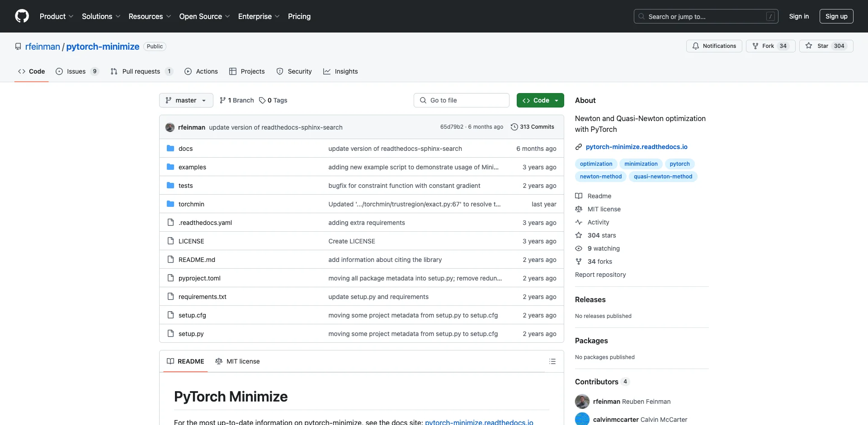Expand the Open Source menu

coord(204,16)
